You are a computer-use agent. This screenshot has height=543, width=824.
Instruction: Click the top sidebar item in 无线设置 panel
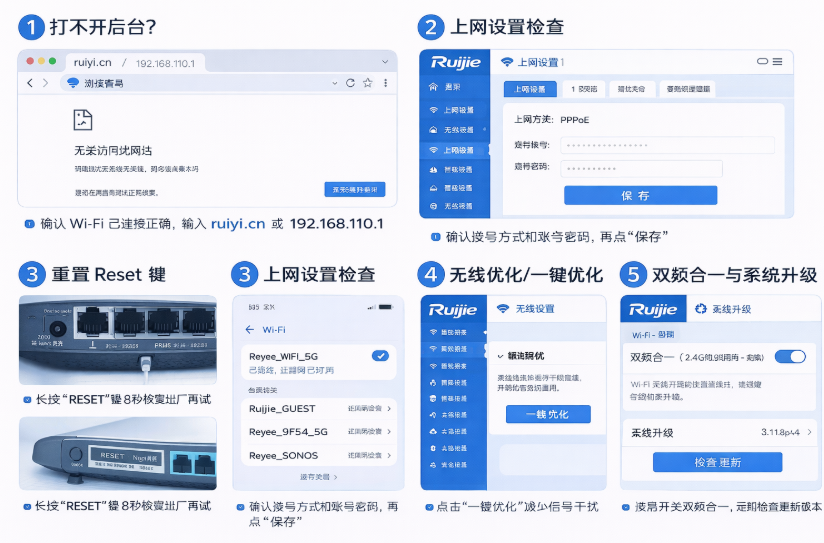tap(455, 332)
